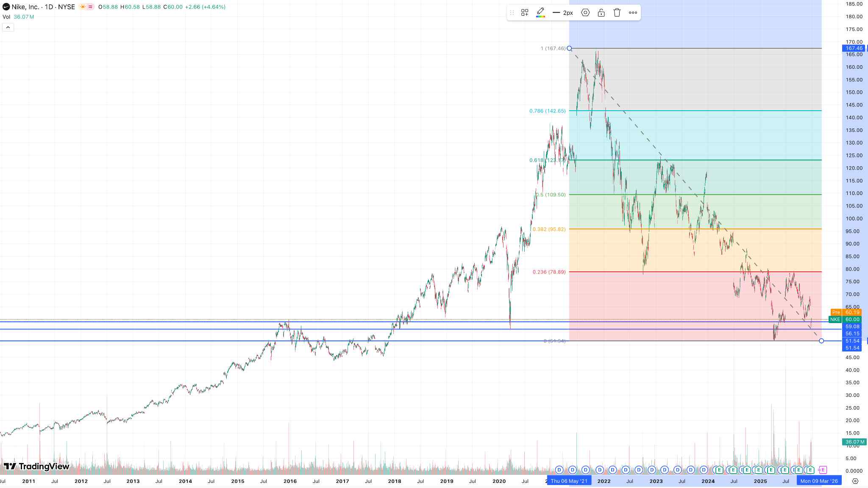Click the first dividend D marker
Image resolution: width=868 pixels, height=488 pixels.
(559, 470)
